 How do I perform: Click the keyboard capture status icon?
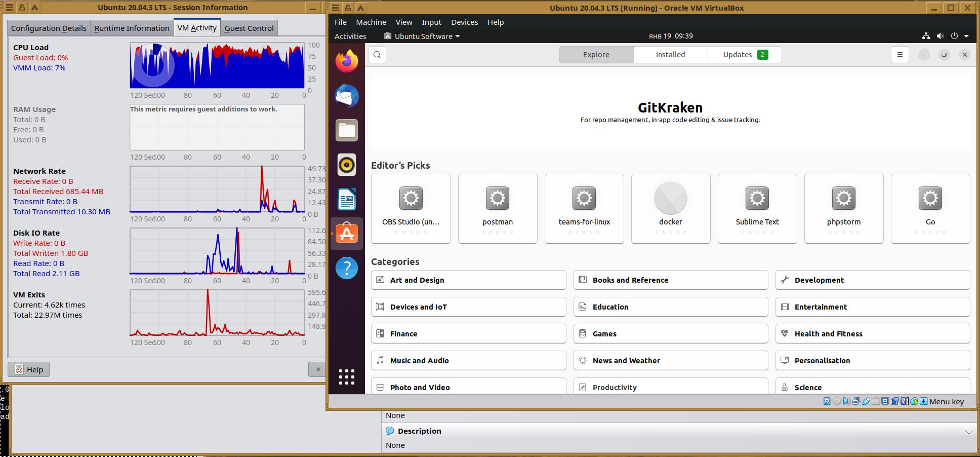(x=924, y=401)
